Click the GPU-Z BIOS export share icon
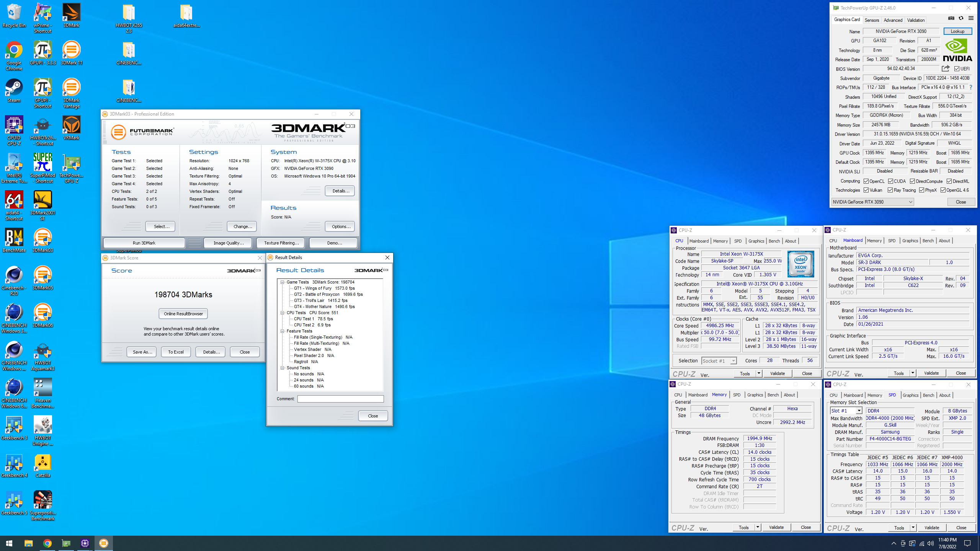The width and height of the screenshot is (980, 551). pos(946,68)
